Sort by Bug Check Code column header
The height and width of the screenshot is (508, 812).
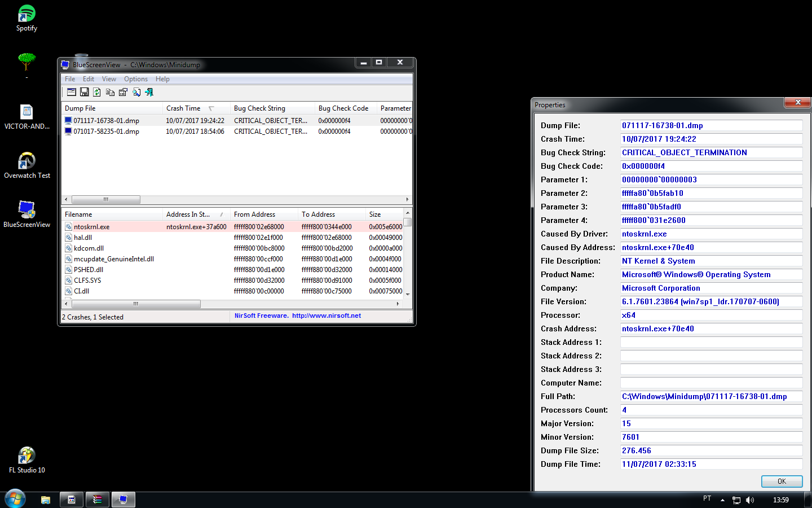[x=346, y=108]
